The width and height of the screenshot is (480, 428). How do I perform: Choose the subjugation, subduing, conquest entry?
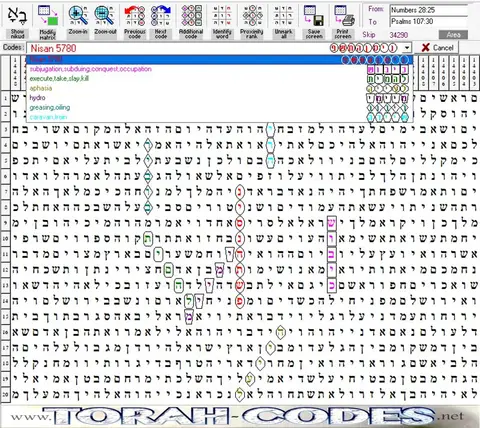(219, 69)
